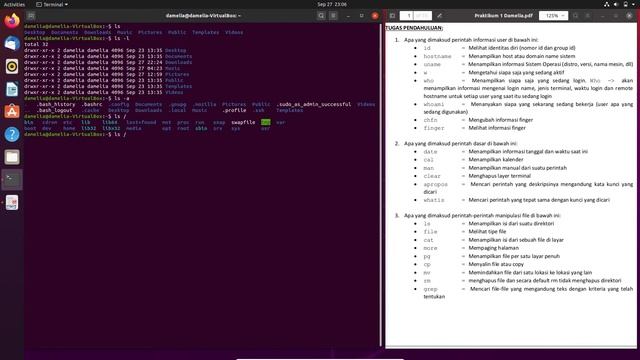This screenshot has height=360, width=640.
Task: Click the Activities button
Action: [14, 4]
